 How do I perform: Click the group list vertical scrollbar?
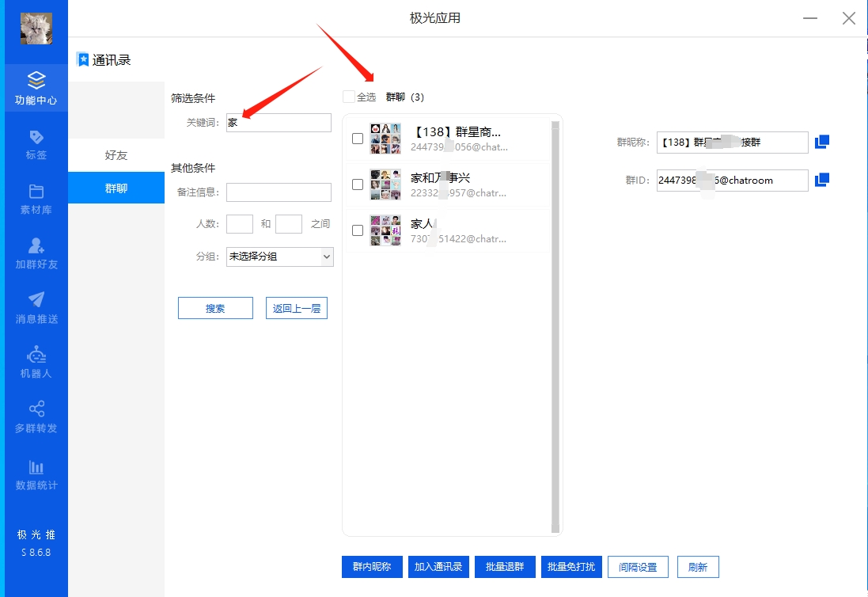click(x=555, y=325)
